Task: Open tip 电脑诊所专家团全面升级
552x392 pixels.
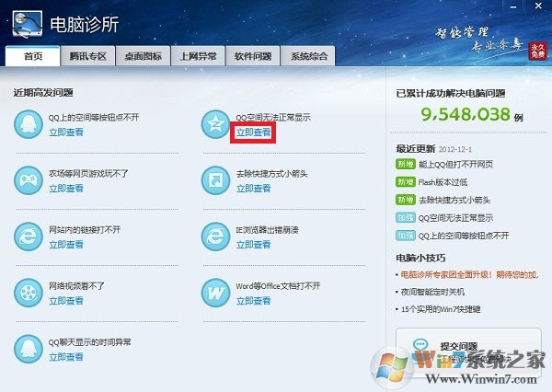Action: tap(469, 274)
